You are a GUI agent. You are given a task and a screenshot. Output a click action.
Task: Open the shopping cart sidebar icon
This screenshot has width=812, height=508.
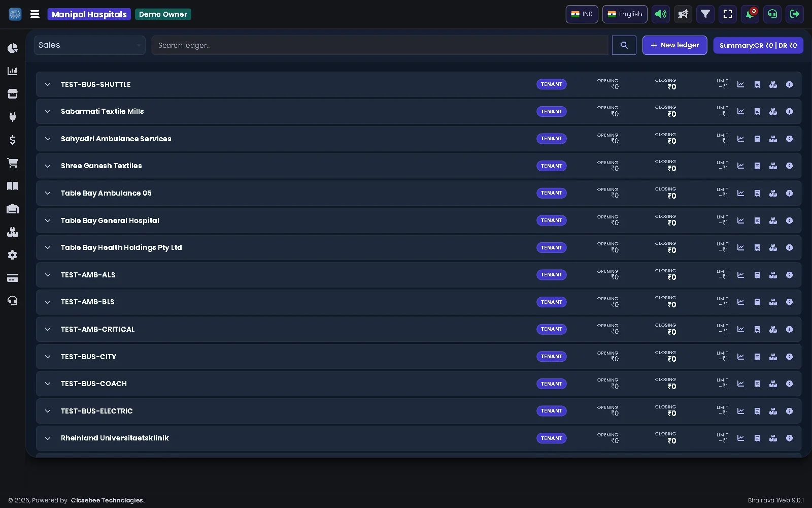pyautogui.click(x=13, y=163)
